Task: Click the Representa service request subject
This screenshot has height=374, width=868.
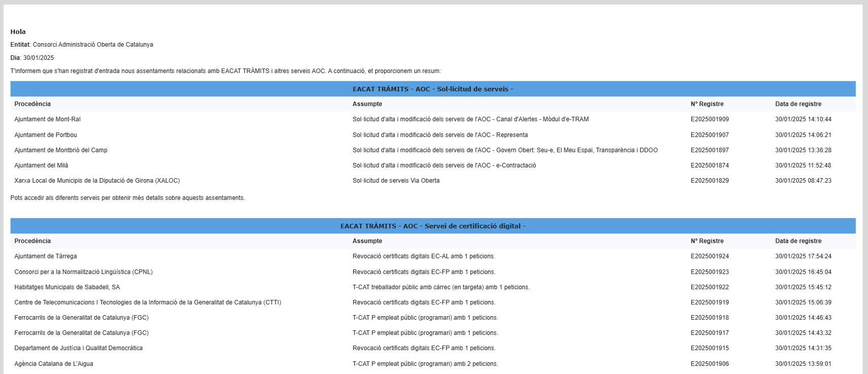Action: coord(440,135)
